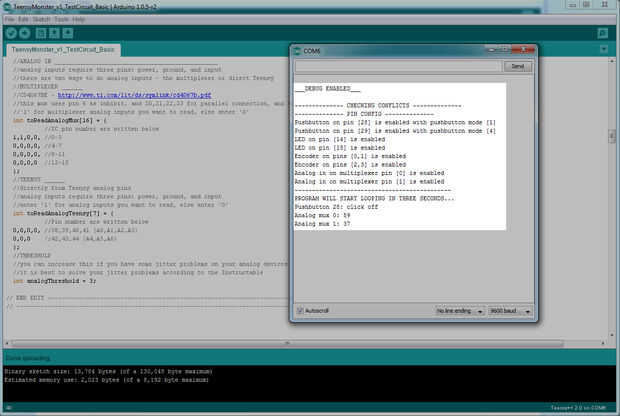Click the 'Done uploading' status message
The image size is (620, 416).
[28, 358]
